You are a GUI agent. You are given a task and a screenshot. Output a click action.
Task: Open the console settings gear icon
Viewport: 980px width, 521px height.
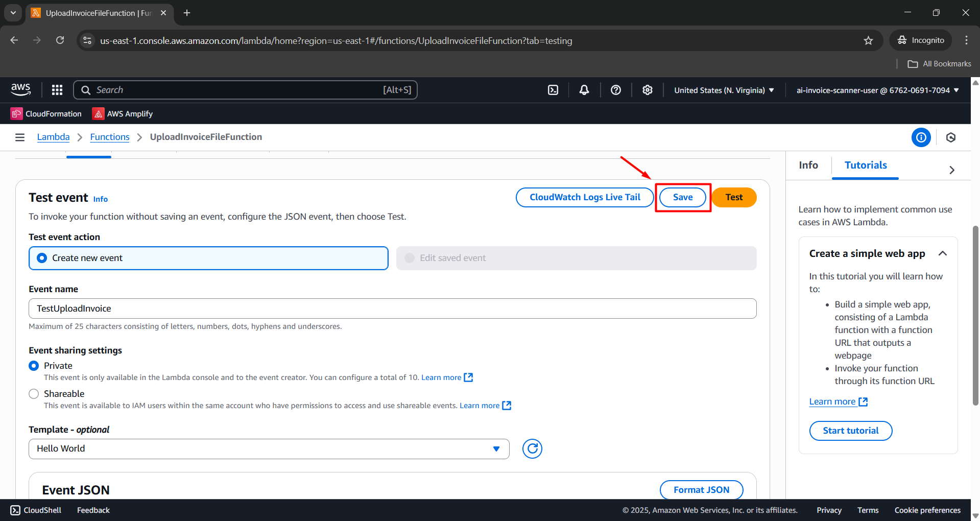[648, 90]
